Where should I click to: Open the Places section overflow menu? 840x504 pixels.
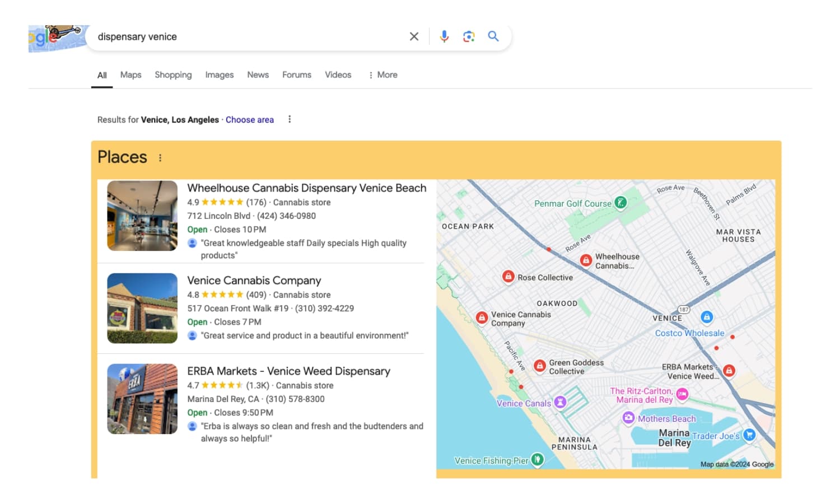click(160, 157)
